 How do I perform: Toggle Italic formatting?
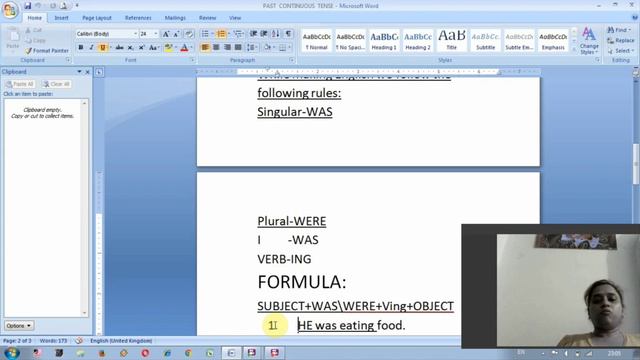pyautogui.click(x=91, y=48)
